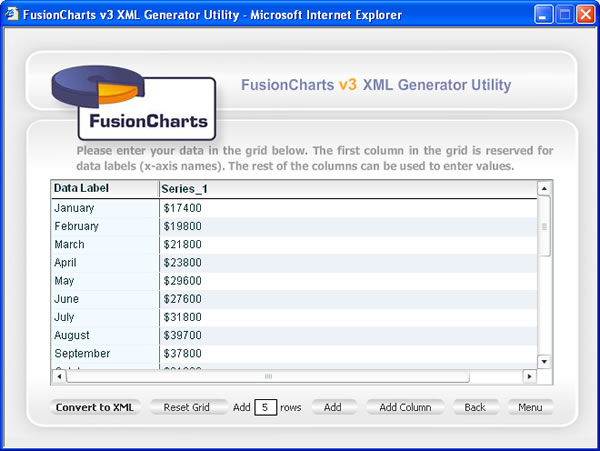Open the Menu button

click(530, 408)
